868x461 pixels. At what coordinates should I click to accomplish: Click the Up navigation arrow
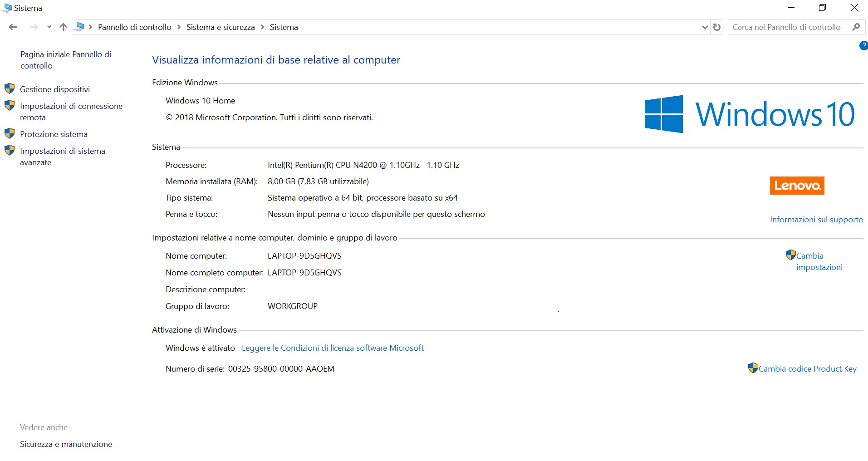[63, 27]
